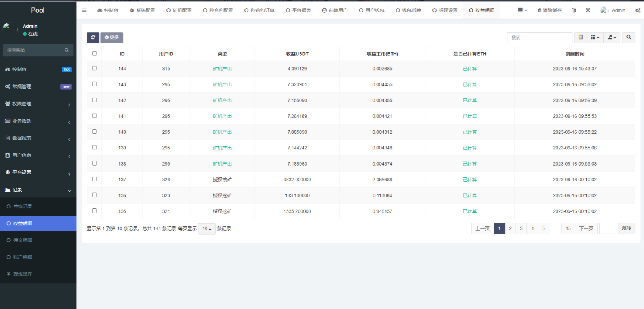Click the refresh table button
The image size is (644, 309).
(93, 37)
